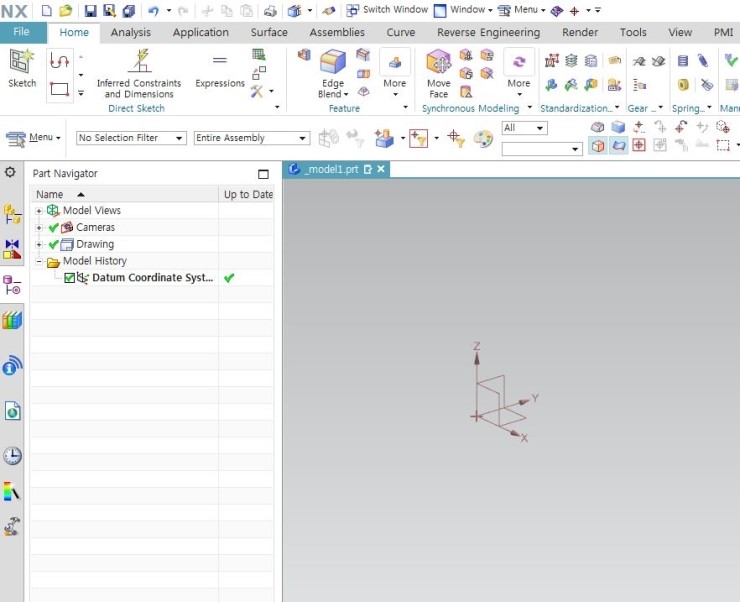Viewport: 740px width, 602px height.
Task: Select the Move Face tool
Action: click(x=438, y=74)
